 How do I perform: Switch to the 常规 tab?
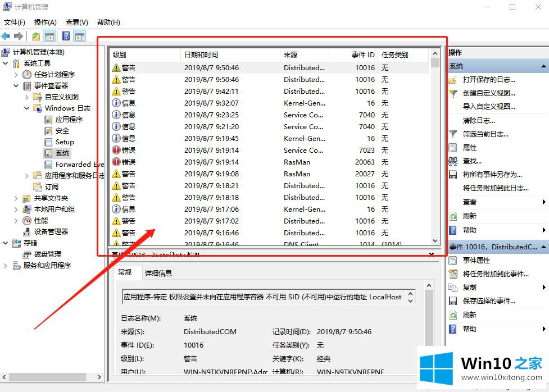(125, 272)
